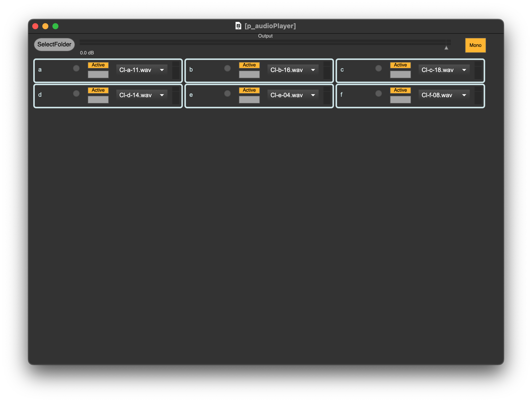
Task: Toggle Active on player f
Action: [401, 90]
